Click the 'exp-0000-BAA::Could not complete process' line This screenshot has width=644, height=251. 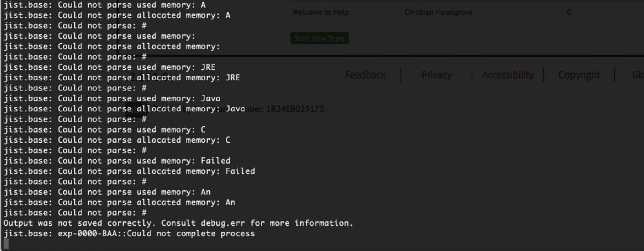pos(129,234)
